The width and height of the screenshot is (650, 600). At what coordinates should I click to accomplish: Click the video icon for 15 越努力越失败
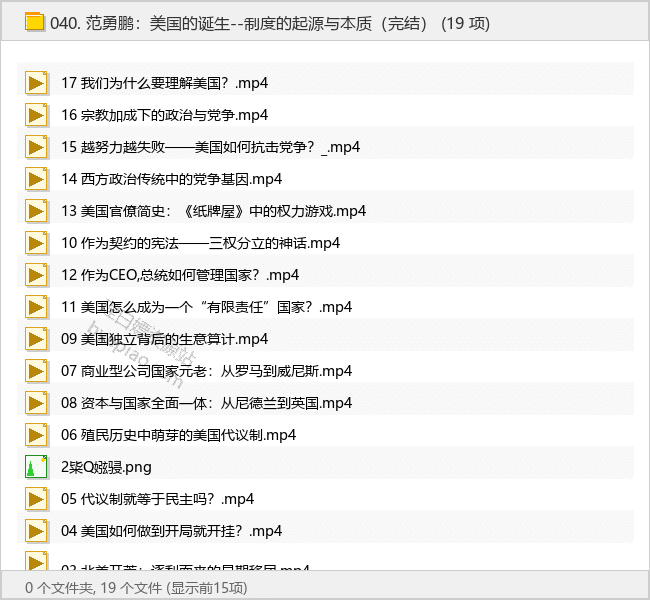36,147
